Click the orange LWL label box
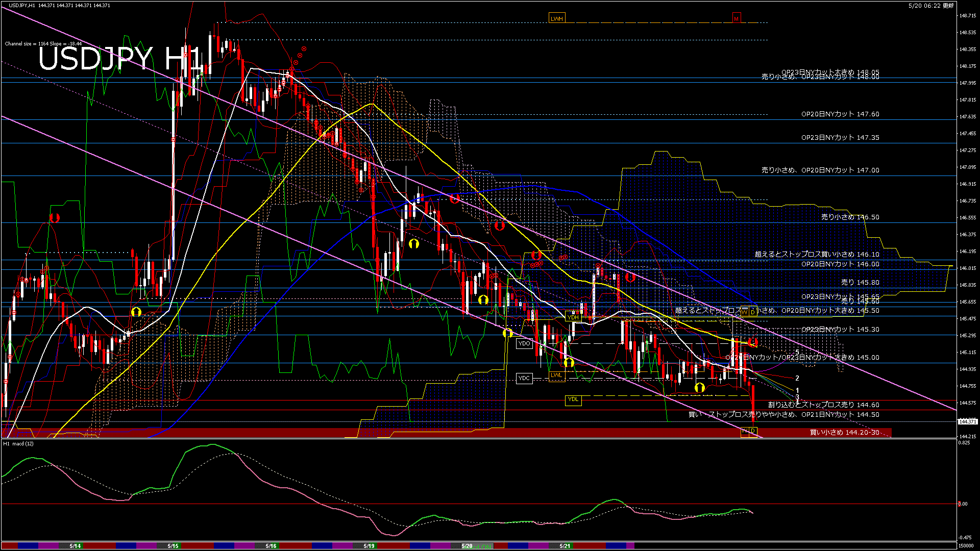The image size is (980, 551). point(556,375)
